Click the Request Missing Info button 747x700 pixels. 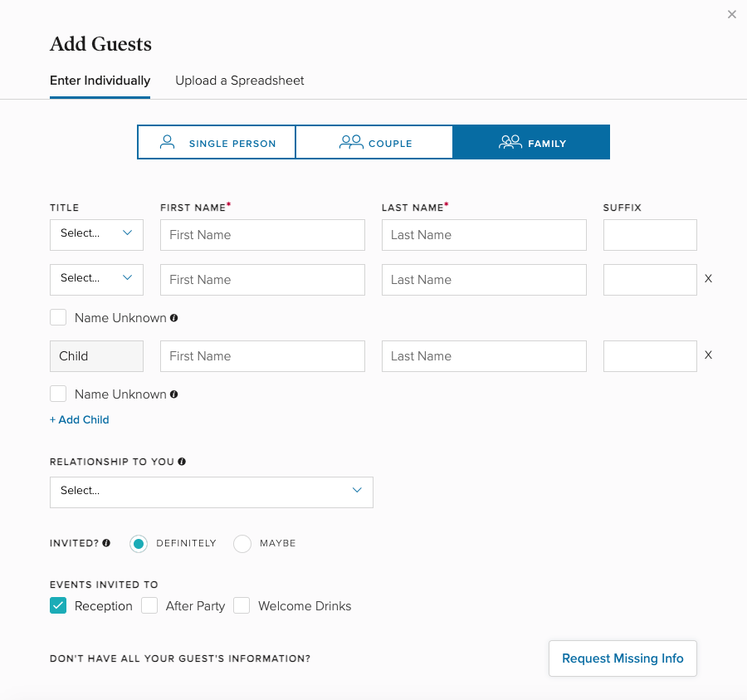(x=622, y=658)
